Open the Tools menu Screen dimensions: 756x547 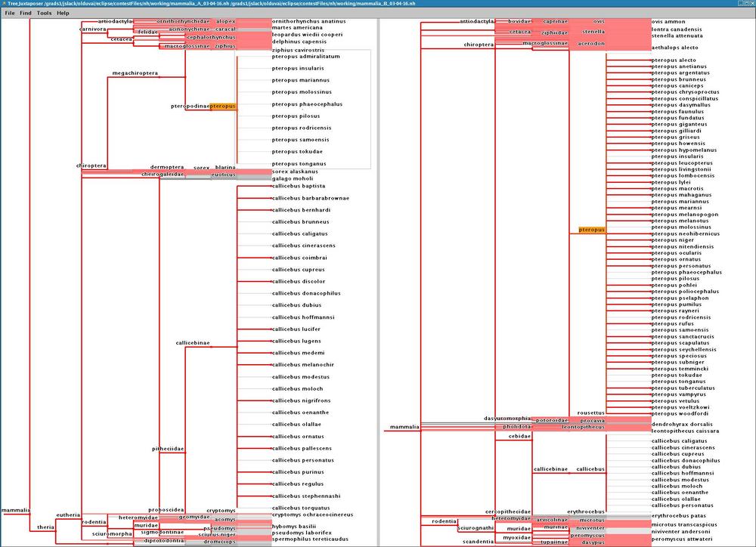[x=44, y=13]
